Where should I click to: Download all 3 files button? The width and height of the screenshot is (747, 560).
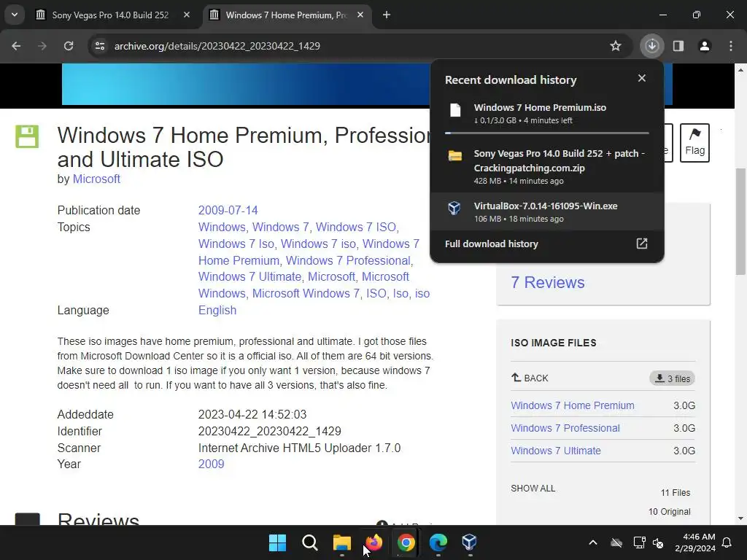(x=672, y=378)
